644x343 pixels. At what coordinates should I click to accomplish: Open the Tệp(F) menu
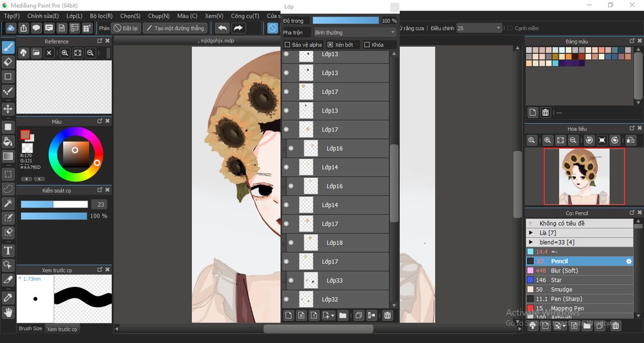tap(11, 16)
